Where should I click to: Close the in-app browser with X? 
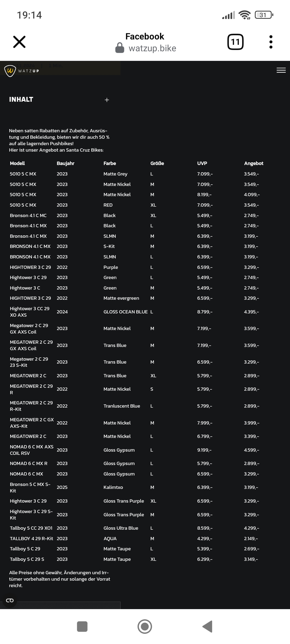[19, 42]
